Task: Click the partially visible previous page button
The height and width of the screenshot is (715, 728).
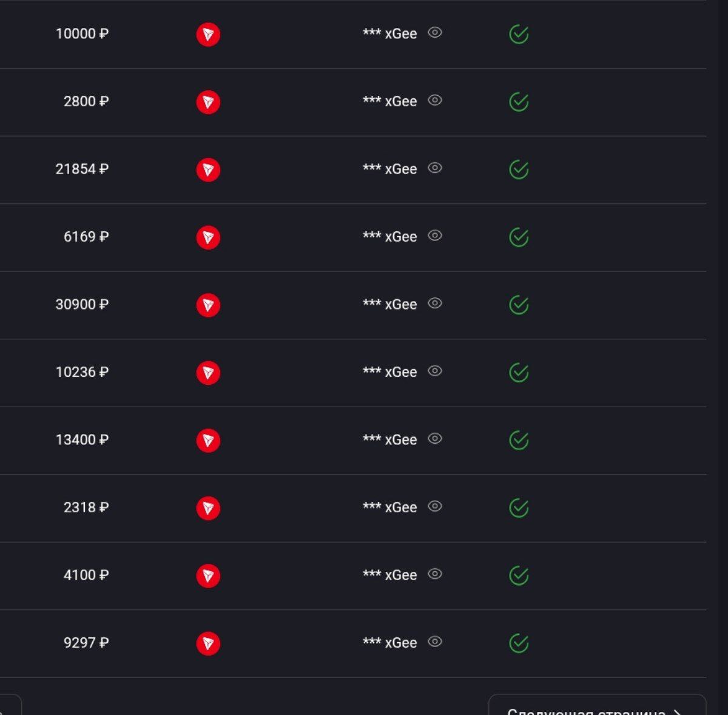Action: tap(9, 707)
